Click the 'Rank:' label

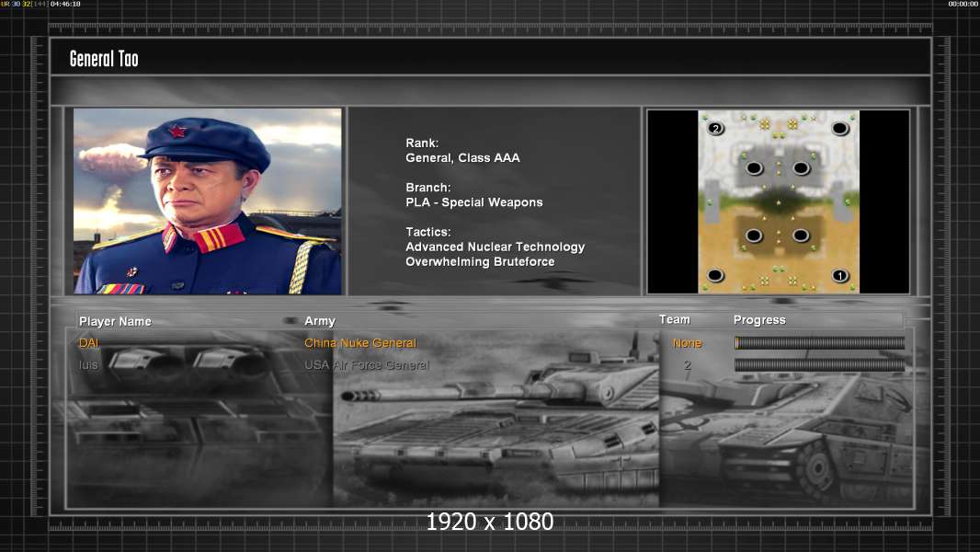422,144
